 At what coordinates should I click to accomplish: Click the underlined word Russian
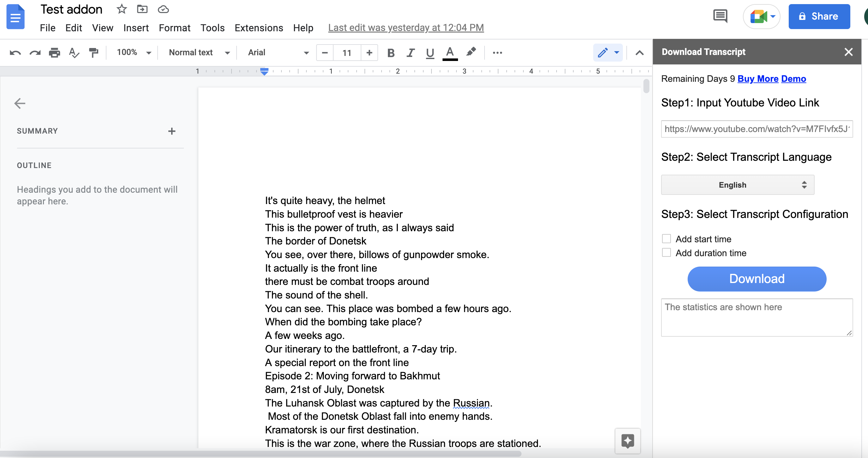471,403
